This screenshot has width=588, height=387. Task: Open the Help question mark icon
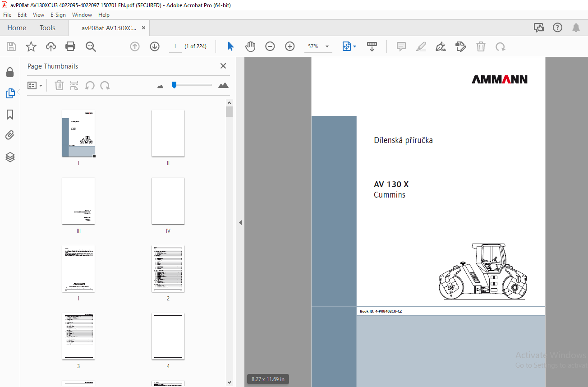[x=557, y=28]
